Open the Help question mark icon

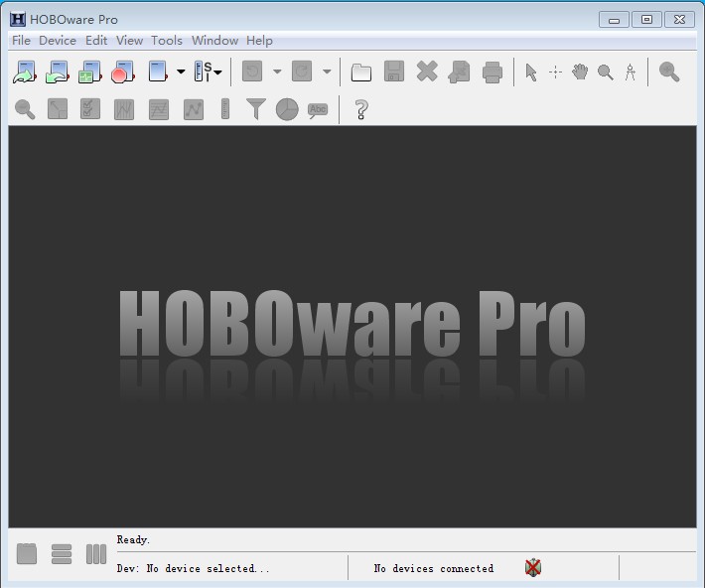tap(361, 109)
